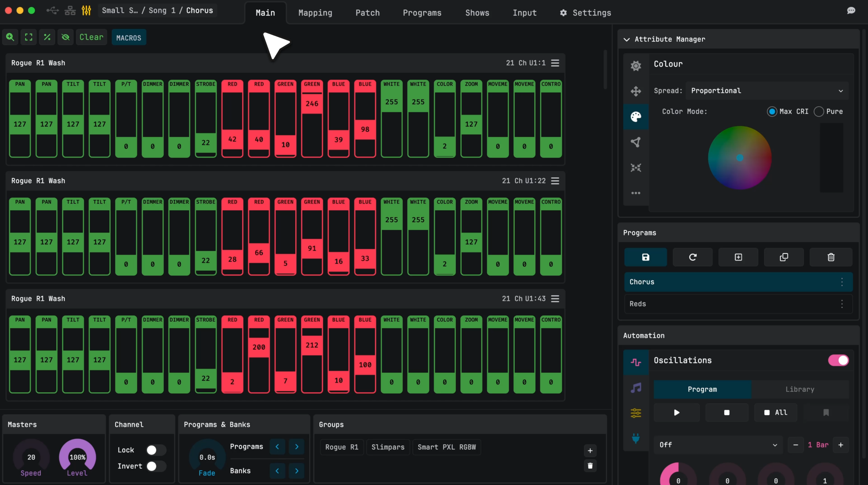Save the program with the floppy disk icon
Screen dimensions: 868x485
646,257
